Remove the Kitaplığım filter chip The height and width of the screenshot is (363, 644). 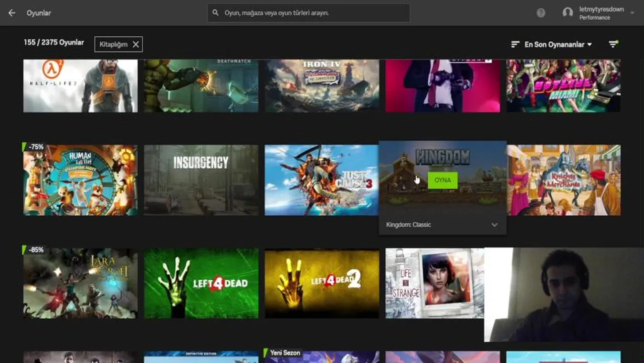click(x=136, y=44)
